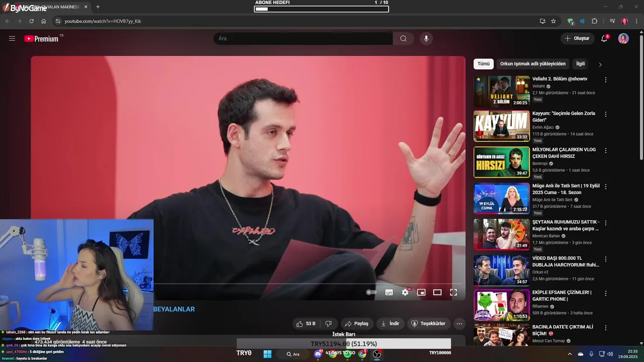
Task: Show hidden system tray icons
Action: click(570, 354)
